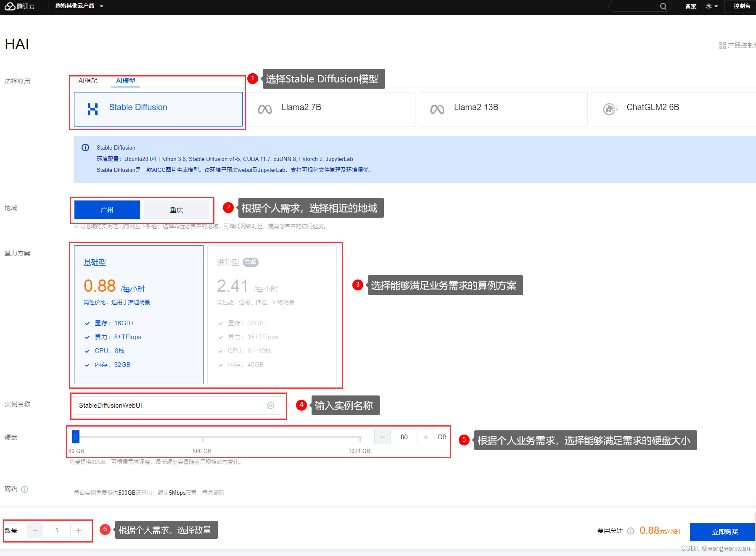
Task: Select the 重庆 region
Action: point(177,210)
